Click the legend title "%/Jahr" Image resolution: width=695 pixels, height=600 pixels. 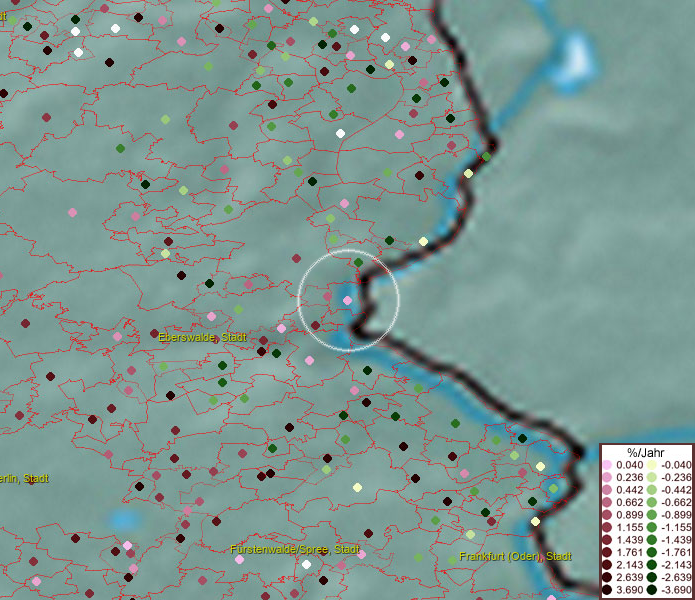click(646, 453)
